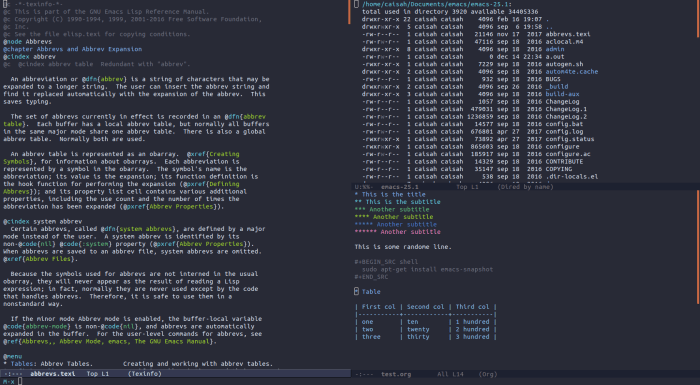Click the M-x minibuffer prompt
Image resolution: width=700 pixels, height=385 pixels.
coord(8,381)
